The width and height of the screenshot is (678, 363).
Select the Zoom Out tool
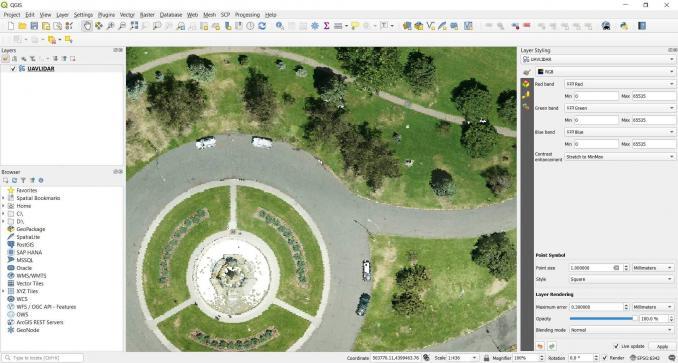[x=122, y=26]
